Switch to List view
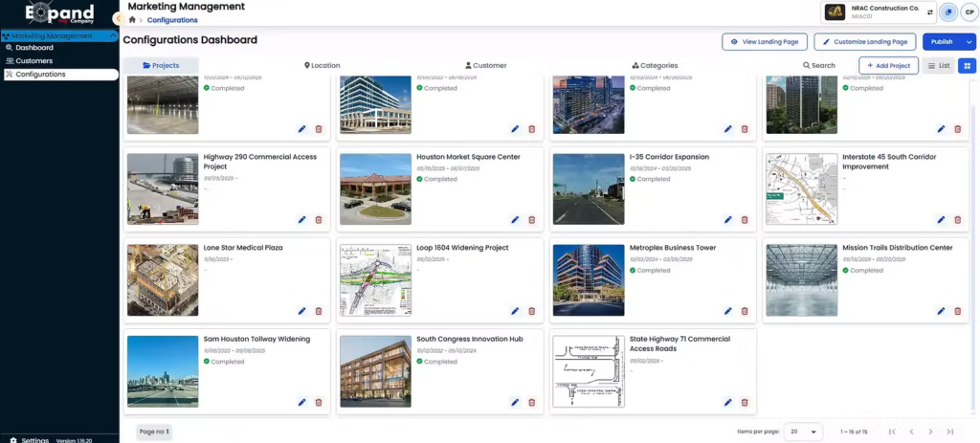 coord(939,66)
